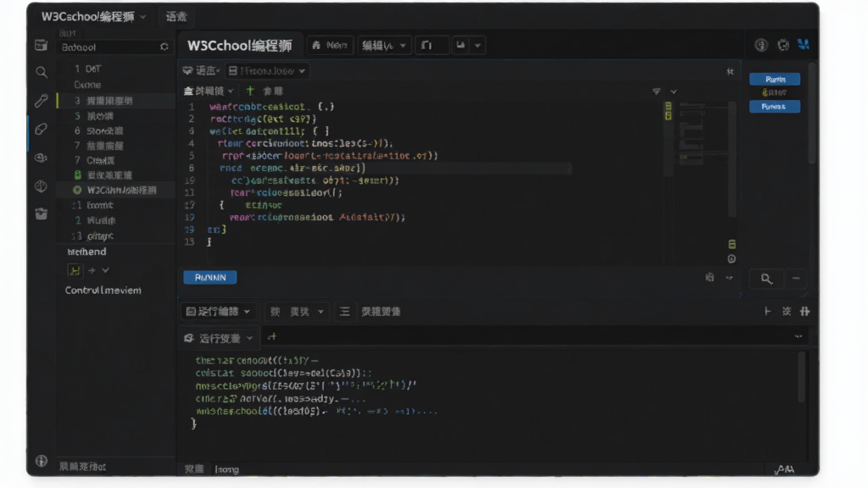Click the bracket icon button in top toolbar
This screenshot has height=488, width=868.
click(431, 46)
